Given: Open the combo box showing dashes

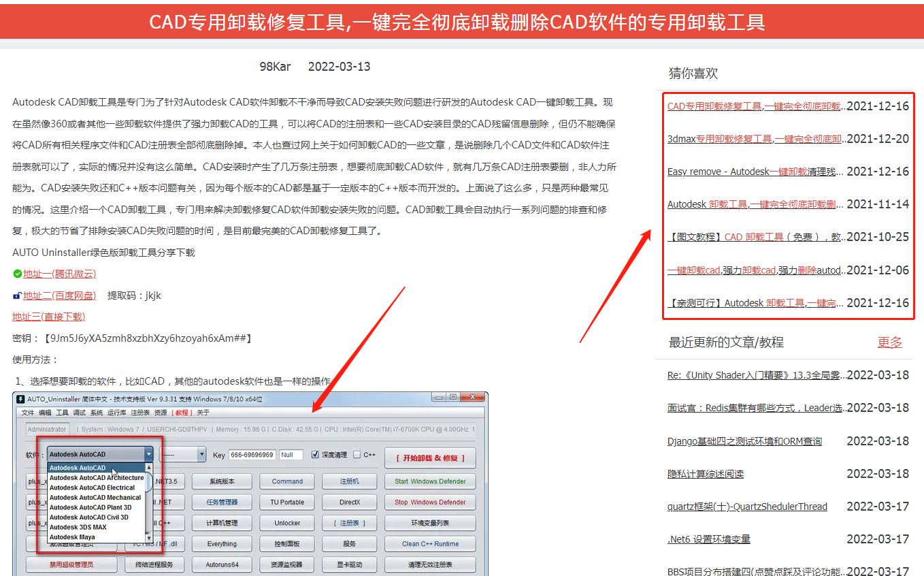Looking at the screenshot, I should point(182,454).
